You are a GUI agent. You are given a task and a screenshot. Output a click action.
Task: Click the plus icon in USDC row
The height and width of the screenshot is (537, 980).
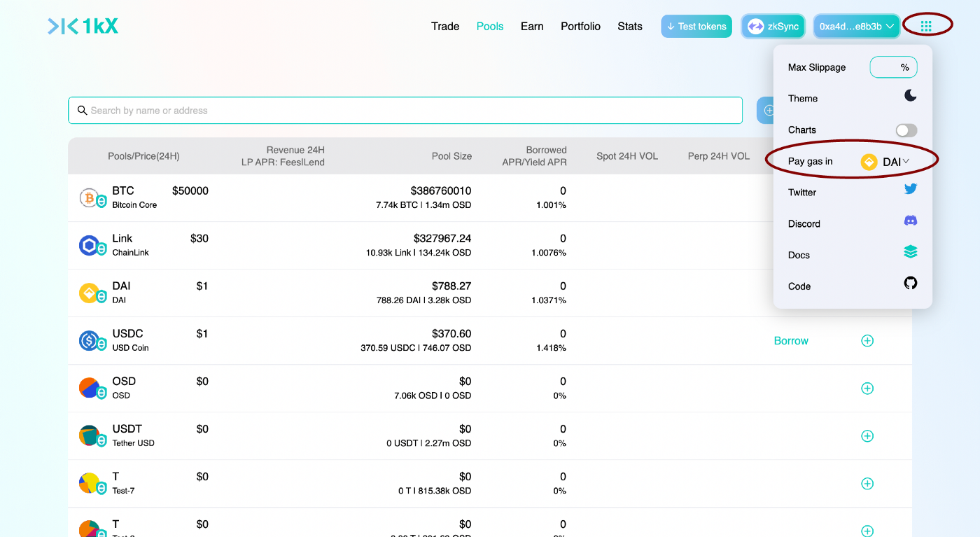[x=867, y=341]
